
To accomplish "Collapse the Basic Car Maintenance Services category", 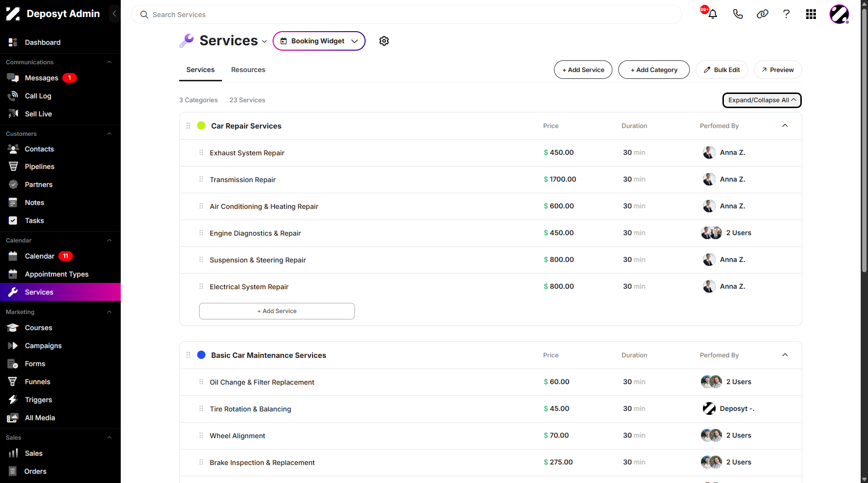I will [785, 355].
